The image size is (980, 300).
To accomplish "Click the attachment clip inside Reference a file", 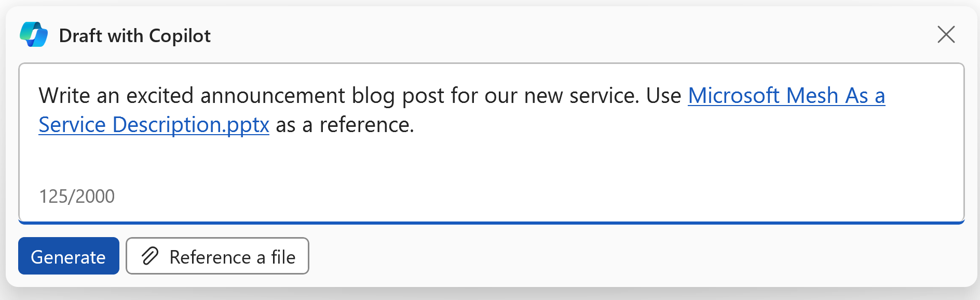I will tap(150, 256).
